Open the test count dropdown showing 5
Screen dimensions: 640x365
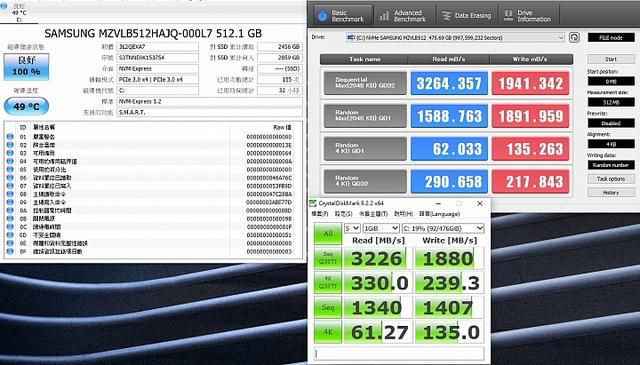tap(352, 228)
